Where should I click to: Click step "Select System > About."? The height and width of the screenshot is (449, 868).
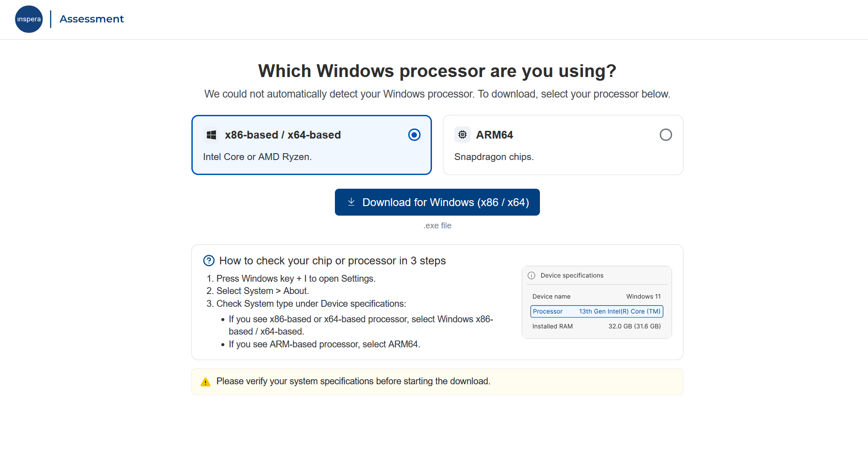point(263,291)
